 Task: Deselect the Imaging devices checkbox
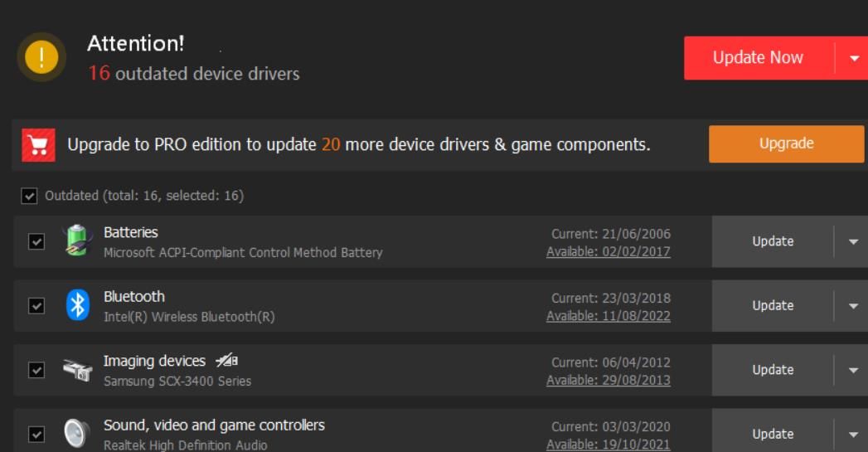tap(36, 370)
